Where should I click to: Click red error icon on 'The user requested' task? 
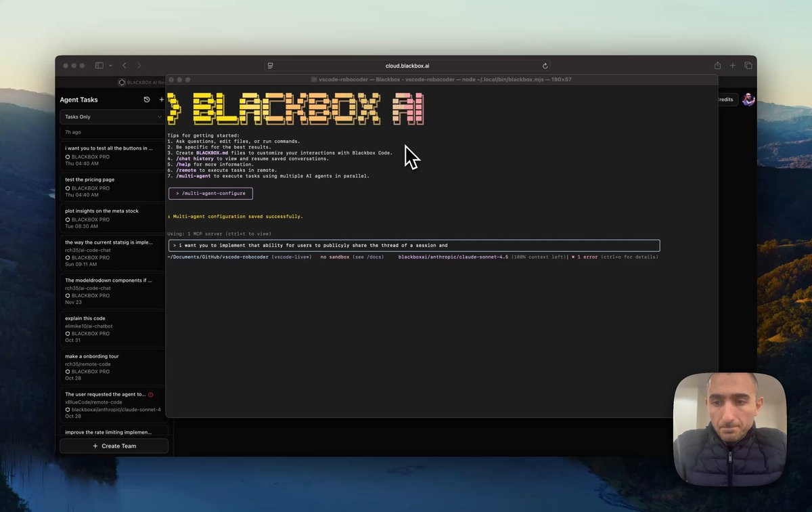pos(150,394)
